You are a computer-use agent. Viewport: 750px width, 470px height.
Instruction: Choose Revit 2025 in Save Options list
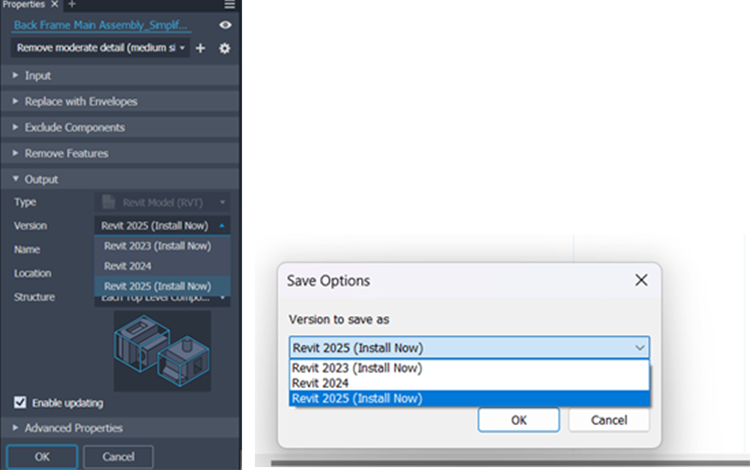(469, 398)
